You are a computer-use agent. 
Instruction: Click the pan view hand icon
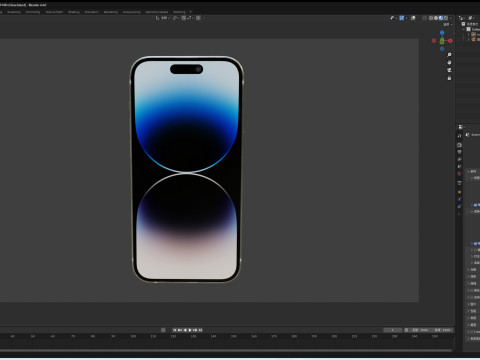click(449, 62)
